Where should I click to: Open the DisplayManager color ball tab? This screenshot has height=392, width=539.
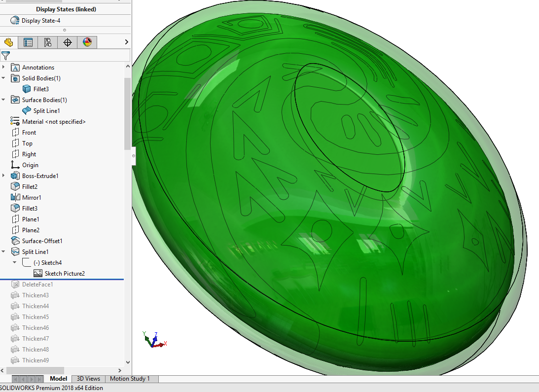(87, 42)
